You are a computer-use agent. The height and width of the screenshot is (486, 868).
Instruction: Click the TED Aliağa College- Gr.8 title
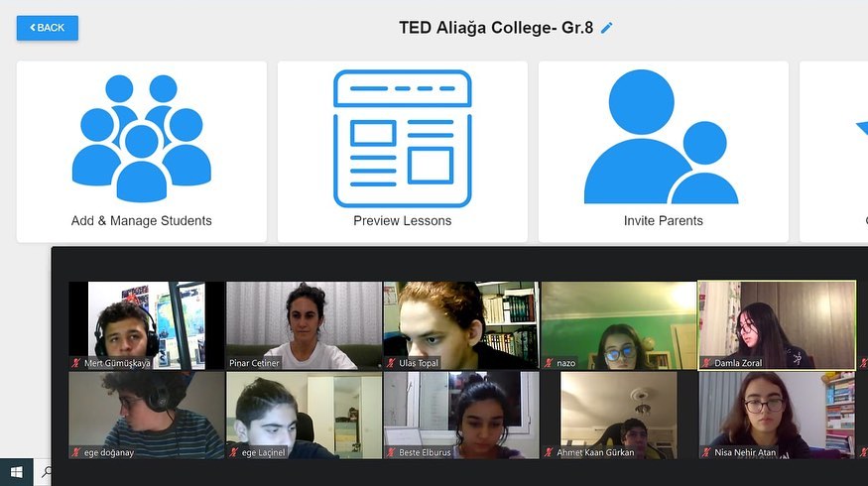(x=496, y=28)
